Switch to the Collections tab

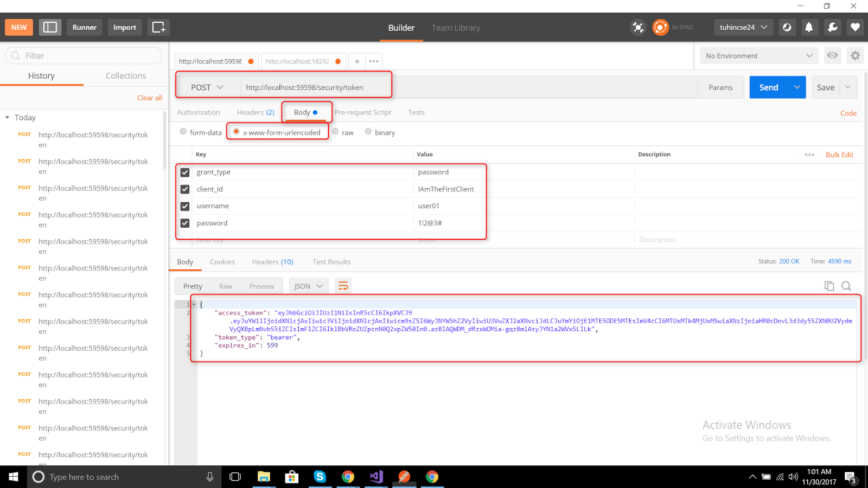125,75
